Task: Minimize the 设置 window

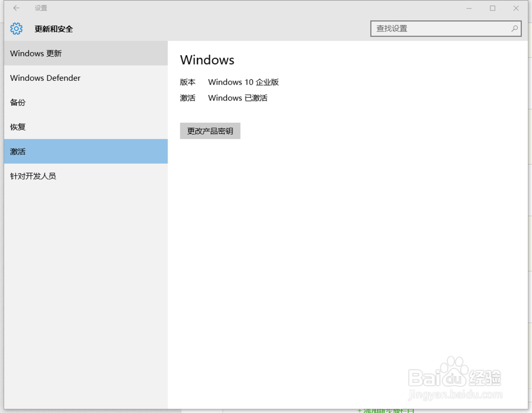Action: click(x=469, y=8)
